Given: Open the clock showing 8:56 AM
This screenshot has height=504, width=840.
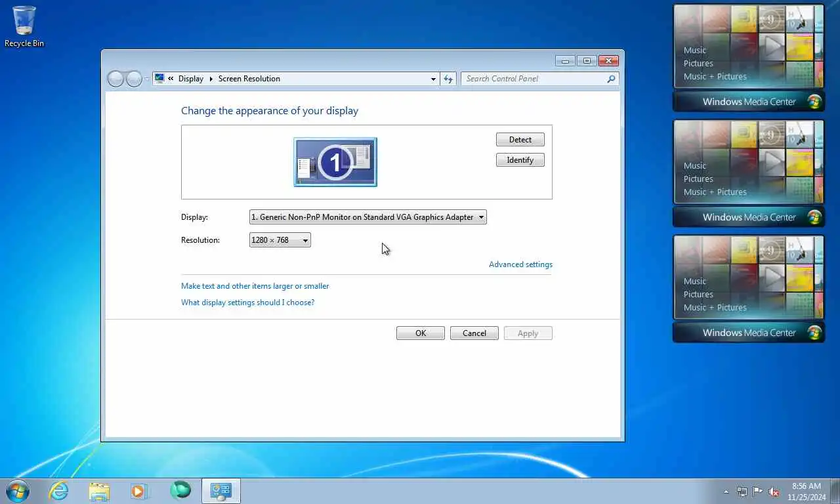Looking at the screenshot, I should (x=807, y=492).
